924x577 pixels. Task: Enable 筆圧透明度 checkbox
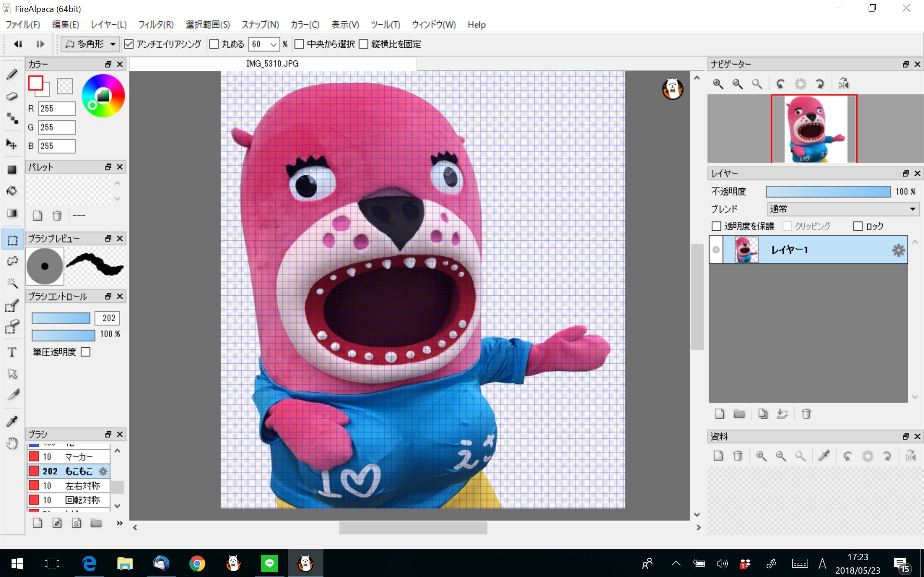86,352
